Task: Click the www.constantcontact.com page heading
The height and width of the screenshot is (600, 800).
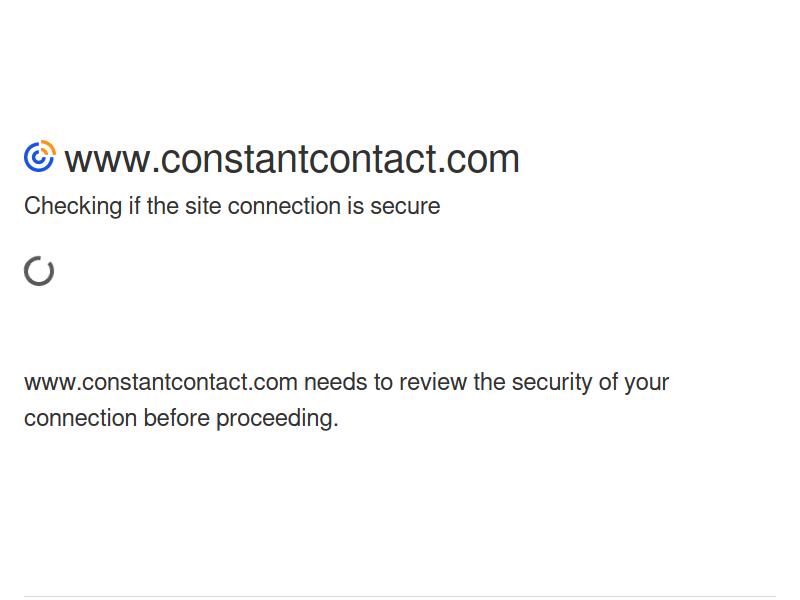Action: click(292, 159)
